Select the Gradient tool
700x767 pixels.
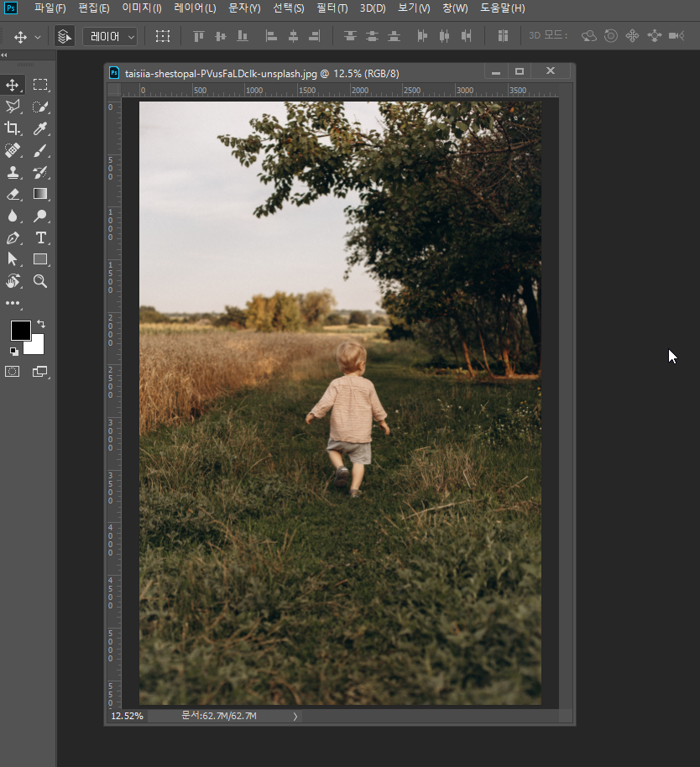(x=40, y=194)
